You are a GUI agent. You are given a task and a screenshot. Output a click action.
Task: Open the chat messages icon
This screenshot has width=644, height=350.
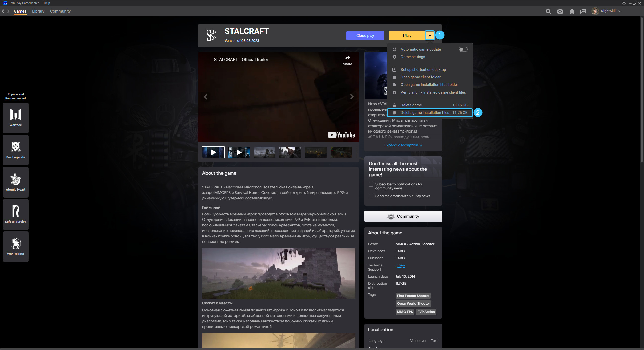coord(583,11)
